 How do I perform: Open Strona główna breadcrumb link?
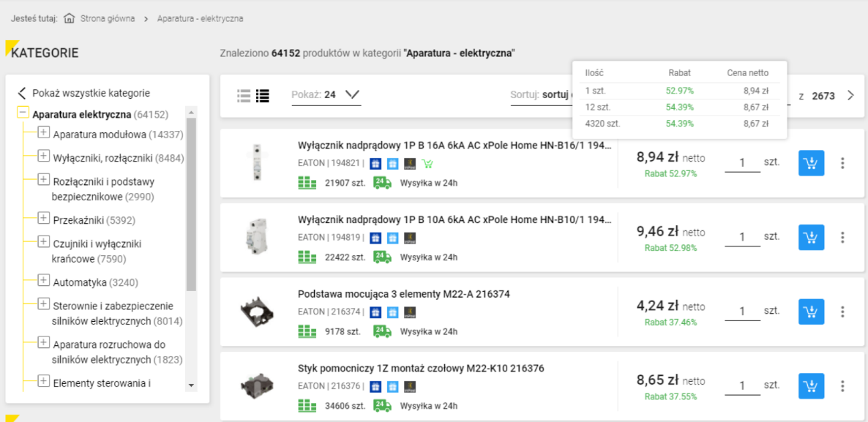pos(108,18)
